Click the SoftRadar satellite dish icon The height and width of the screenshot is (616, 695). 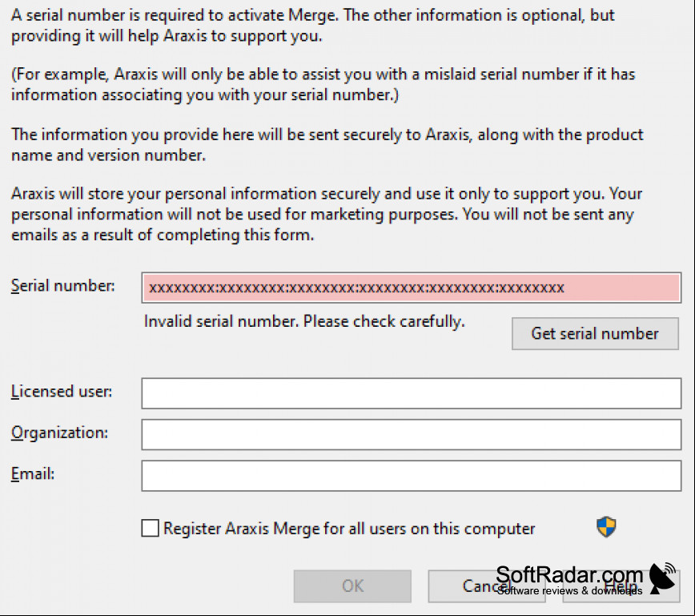pos(663,578)
